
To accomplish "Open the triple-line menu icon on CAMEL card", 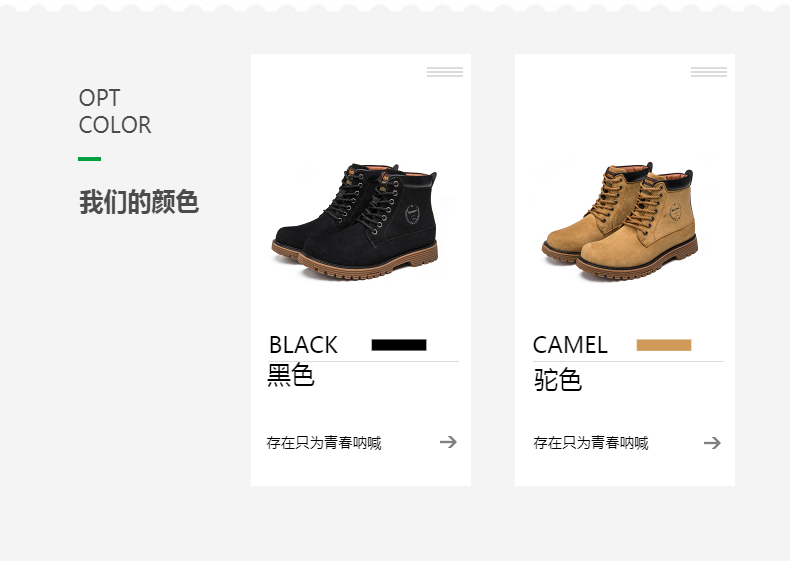I will point(709,72).
